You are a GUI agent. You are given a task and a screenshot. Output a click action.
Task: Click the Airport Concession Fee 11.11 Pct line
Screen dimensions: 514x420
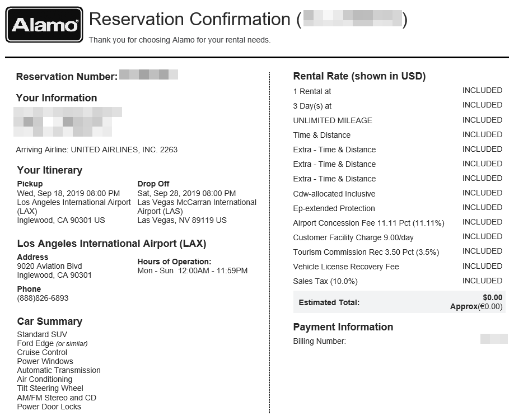pyautogui.click(x=368, y=223)
